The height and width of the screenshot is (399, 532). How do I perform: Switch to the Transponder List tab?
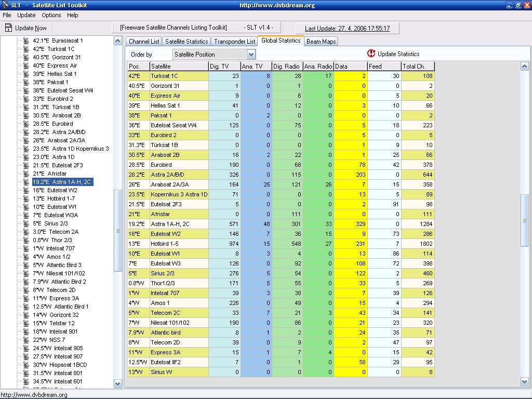coord(234,42)
